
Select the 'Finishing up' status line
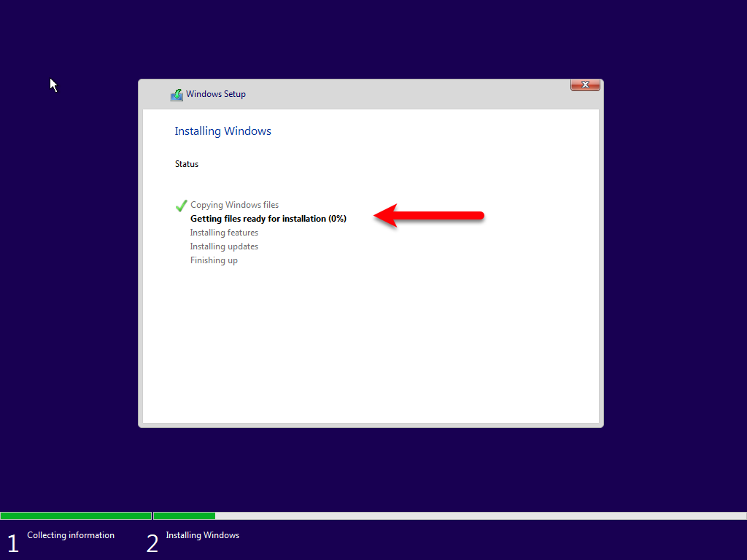pyautogui.click(x=214, y=260)
